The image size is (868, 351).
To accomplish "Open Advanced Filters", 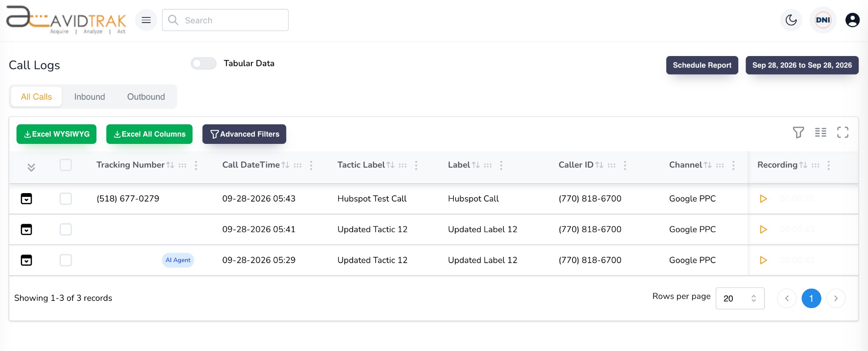I will (x=244, y=134).
